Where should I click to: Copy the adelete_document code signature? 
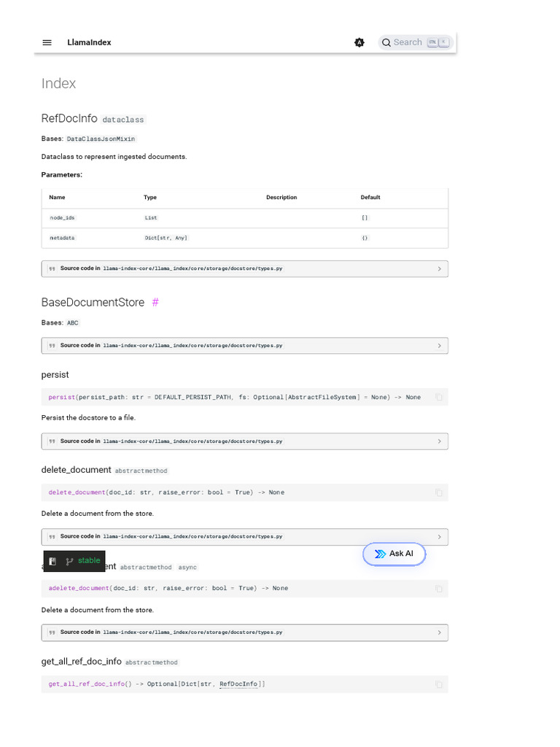tap(438, 589)
